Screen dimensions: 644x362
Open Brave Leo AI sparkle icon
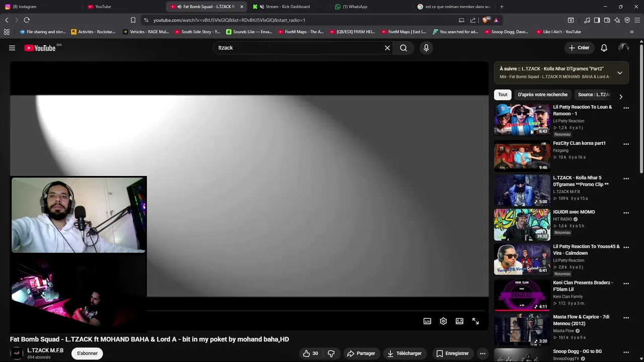pos(617,20)
